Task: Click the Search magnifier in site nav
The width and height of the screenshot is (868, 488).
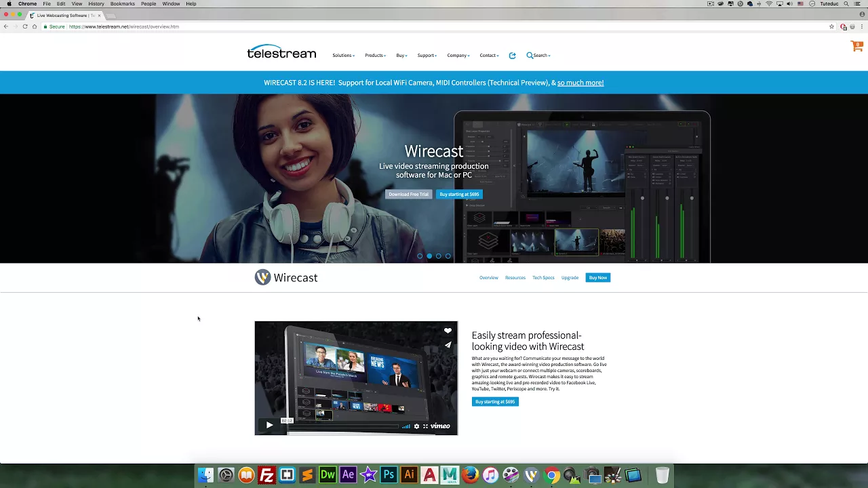Action: tap(530, 56)
